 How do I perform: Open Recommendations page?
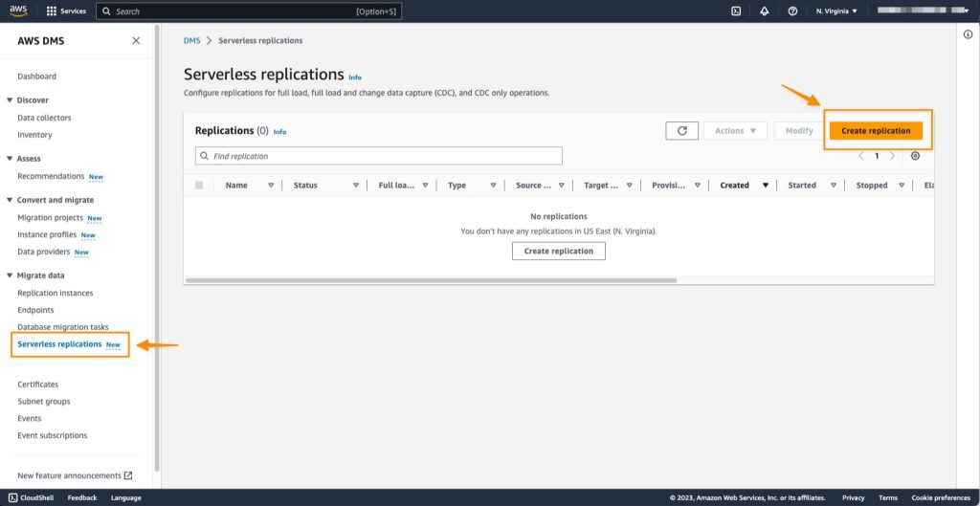51,176
